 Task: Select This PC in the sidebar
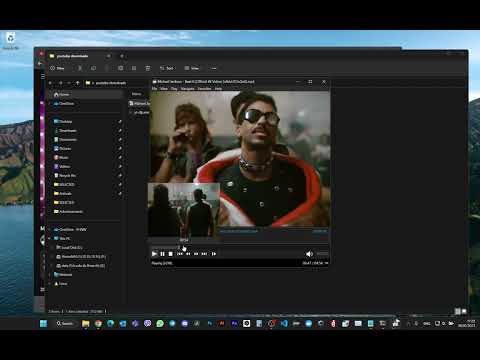(x=63, y=238)
